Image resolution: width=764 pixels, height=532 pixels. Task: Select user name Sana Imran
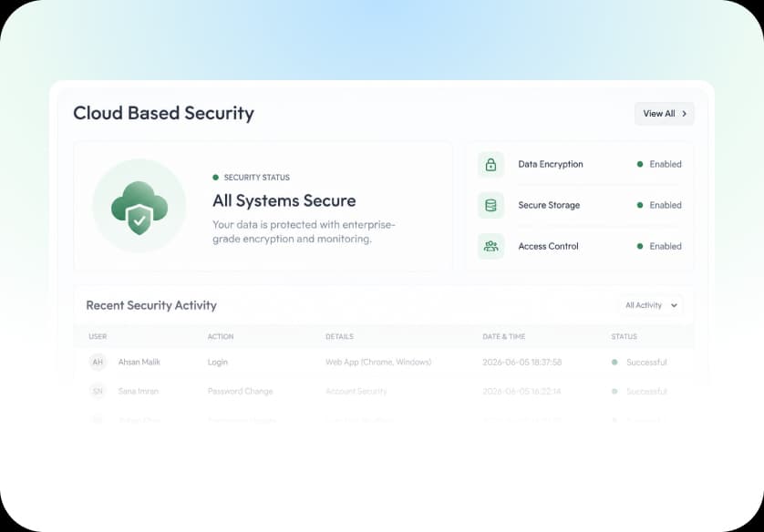[x=139, y=391]
